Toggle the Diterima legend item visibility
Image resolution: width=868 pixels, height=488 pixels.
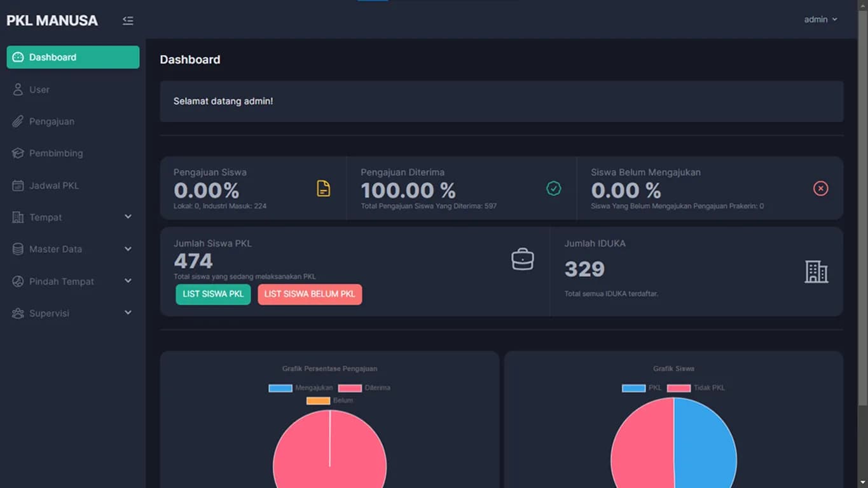pyautogui.click(x=364, y=388)
